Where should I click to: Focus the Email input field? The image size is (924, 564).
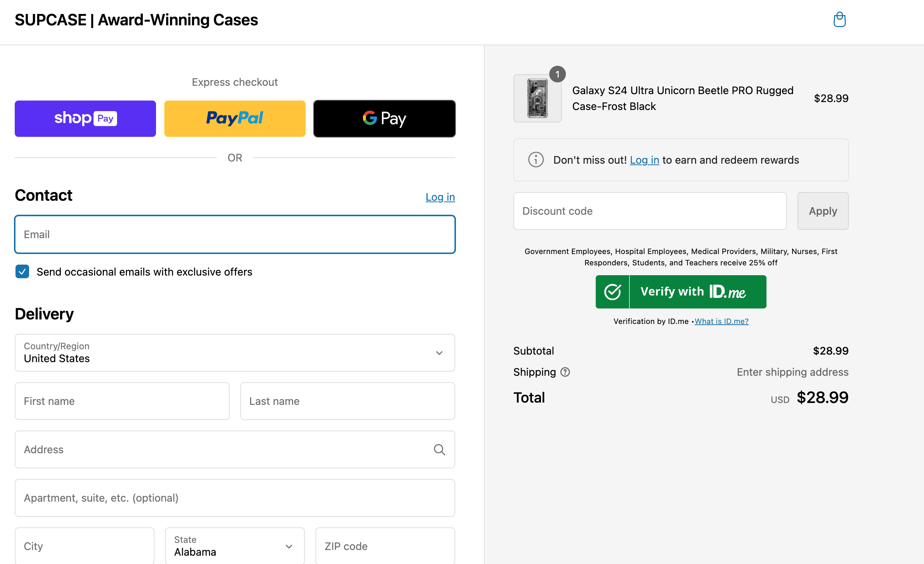tap(235, 234)
